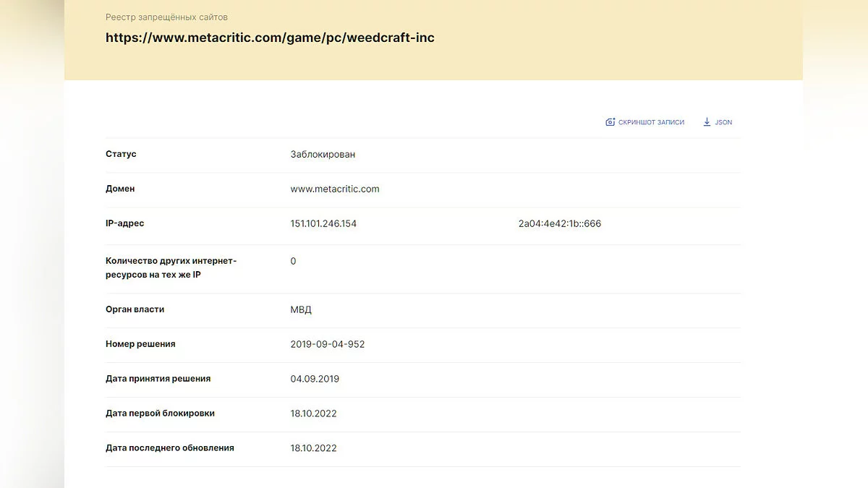Click the 'Дата принятия решения' label
Viewport: 868px width, 488px height.
158,379
